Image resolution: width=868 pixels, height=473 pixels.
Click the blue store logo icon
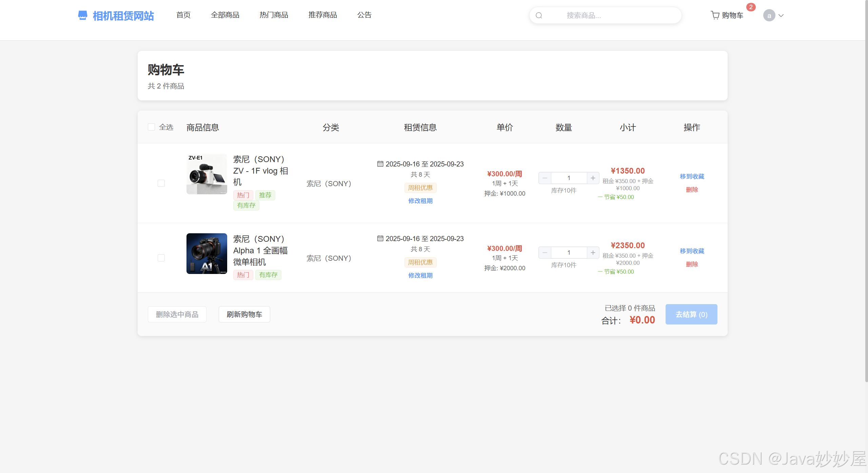point(83,15)
